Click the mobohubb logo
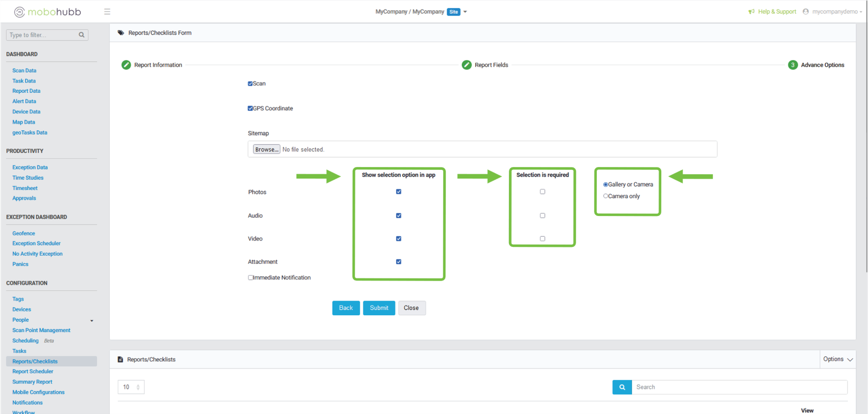Screen dimensions: 868x414 (48, 12)
